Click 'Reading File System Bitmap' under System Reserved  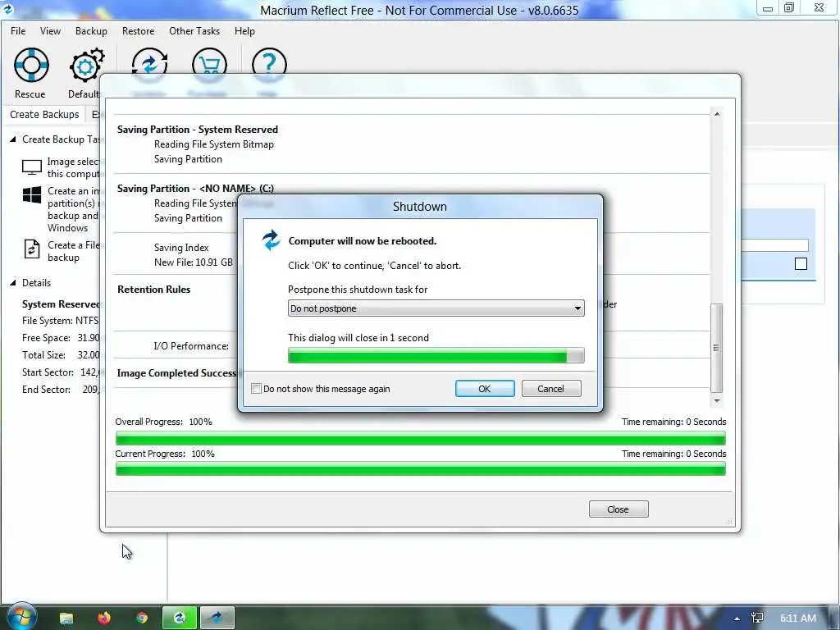coord(214,144)
